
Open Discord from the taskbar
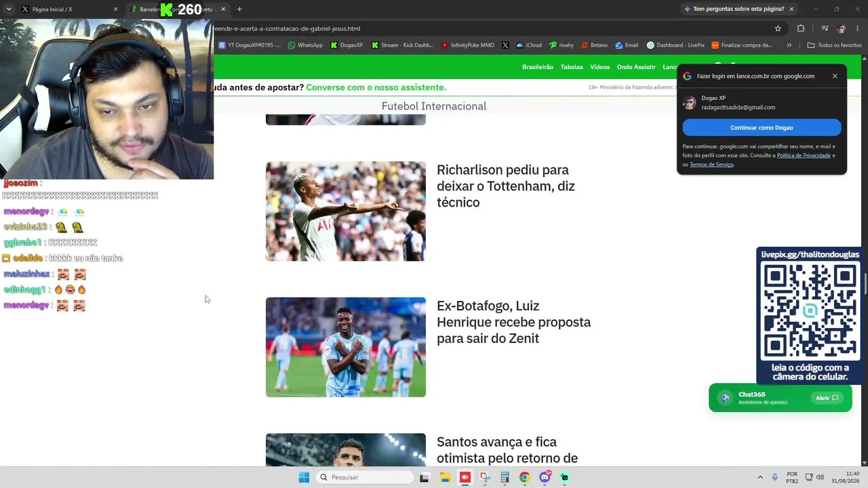545,477
